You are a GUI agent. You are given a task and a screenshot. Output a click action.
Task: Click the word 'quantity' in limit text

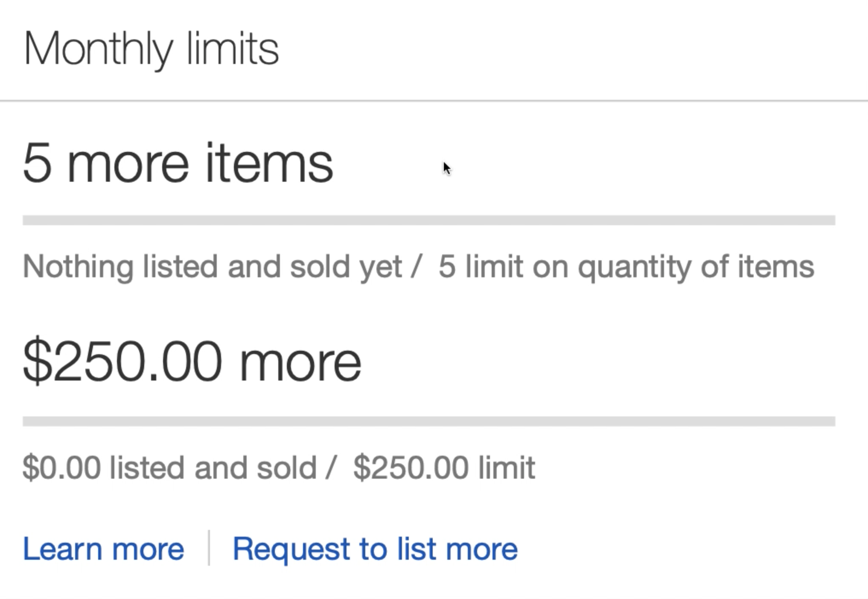tap(634, 267)
